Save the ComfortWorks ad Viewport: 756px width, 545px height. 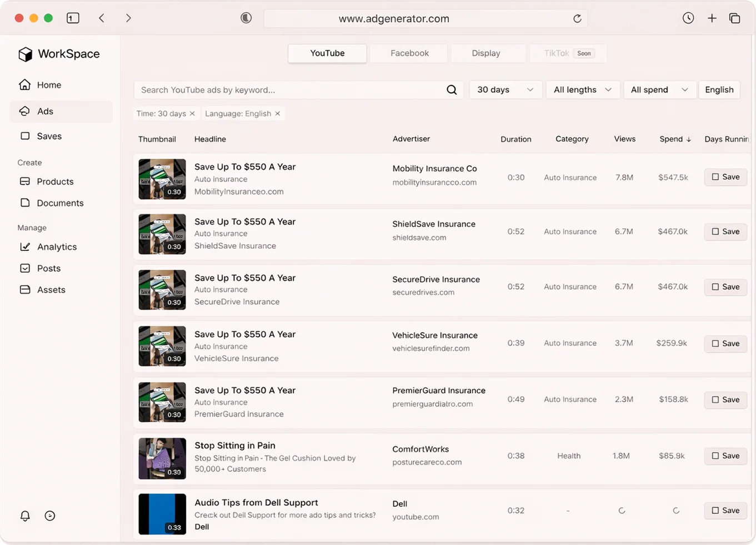tap(725, 456)
